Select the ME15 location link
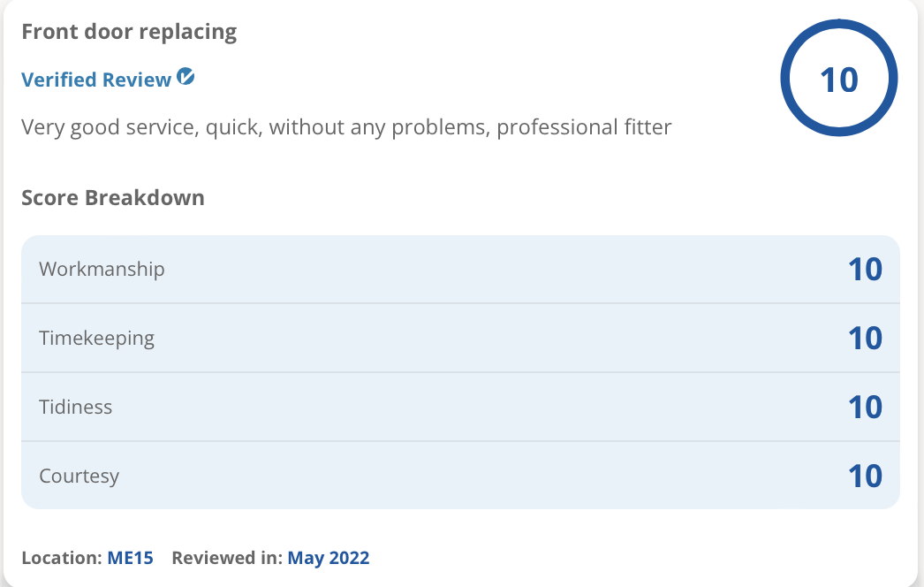 click(x=130, y=558)
